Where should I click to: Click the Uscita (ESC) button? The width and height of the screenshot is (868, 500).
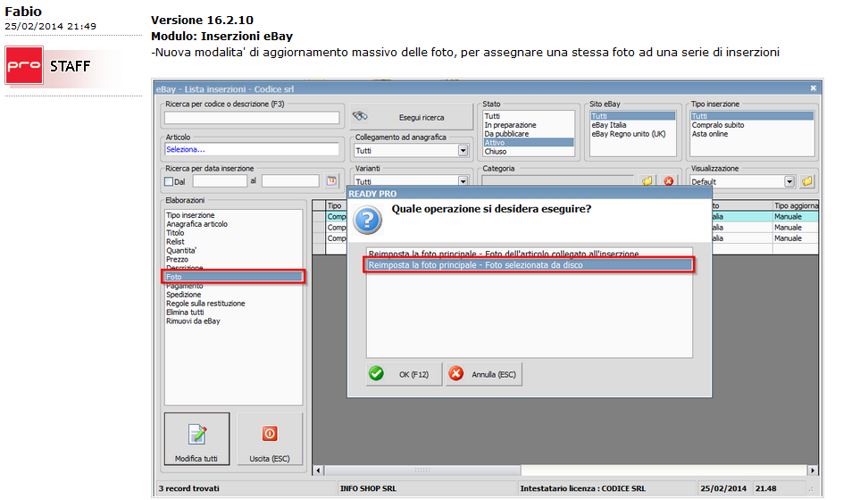(x=270, y=439)
